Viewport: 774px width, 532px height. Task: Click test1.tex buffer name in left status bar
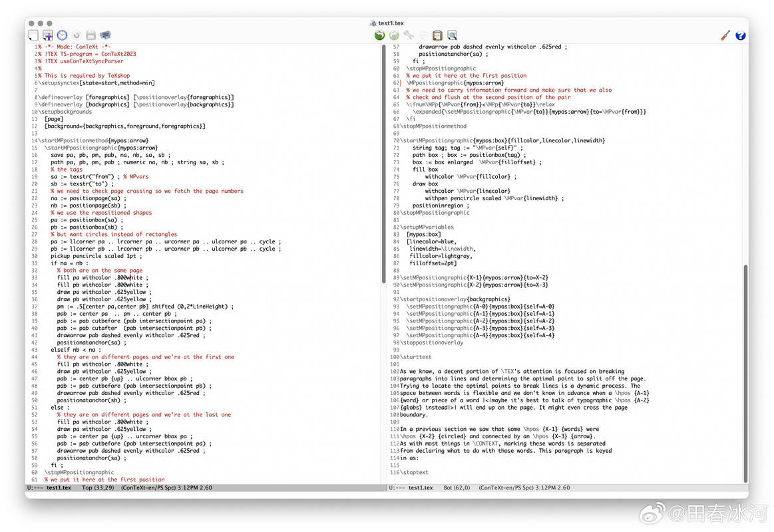coord(59,487)
